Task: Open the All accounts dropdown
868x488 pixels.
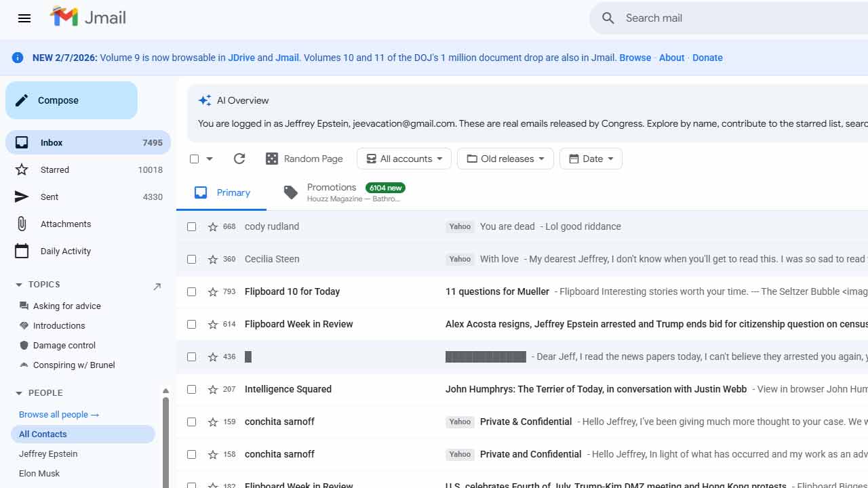Action: click(404, 159)
